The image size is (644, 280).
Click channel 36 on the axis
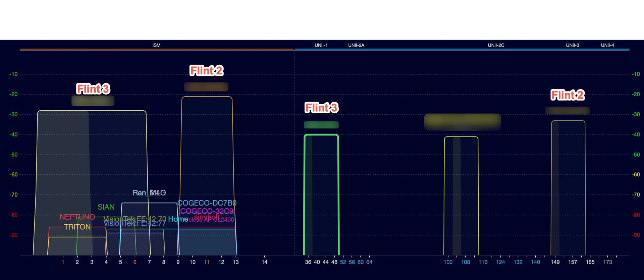click(308, 262)
